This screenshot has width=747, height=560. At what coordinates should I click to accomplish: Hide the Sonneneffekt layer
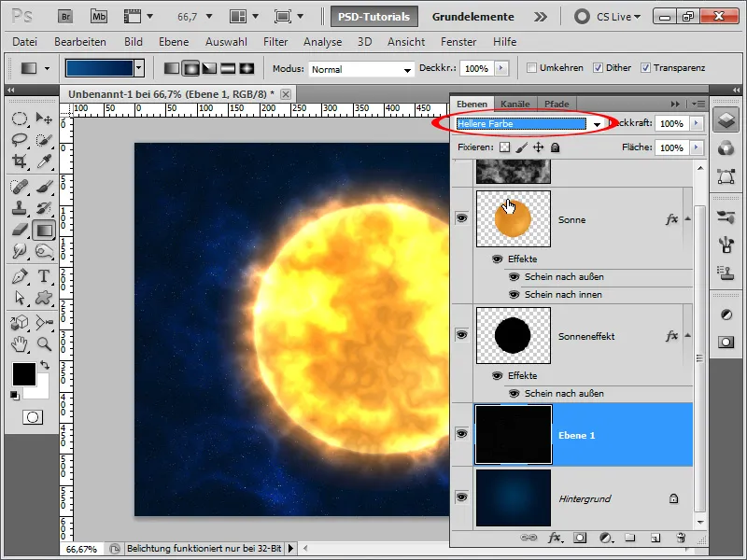click(461, 335)
